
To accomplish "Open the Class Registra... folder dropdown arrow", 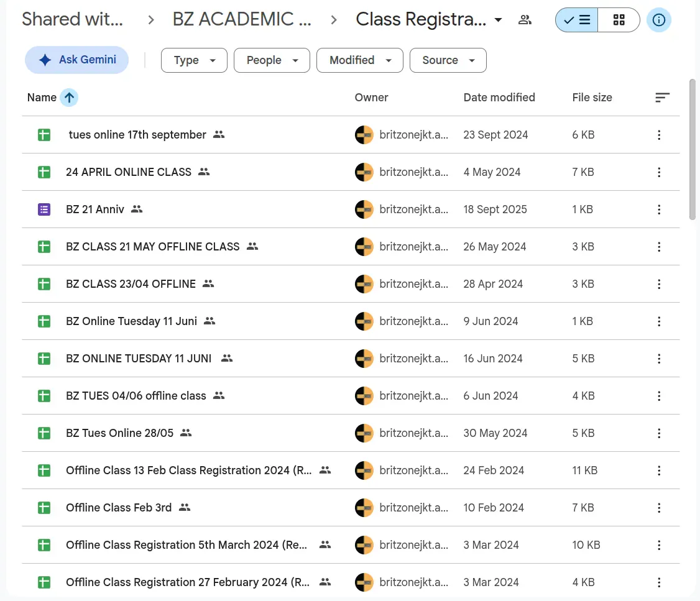I will pos(498,20).
